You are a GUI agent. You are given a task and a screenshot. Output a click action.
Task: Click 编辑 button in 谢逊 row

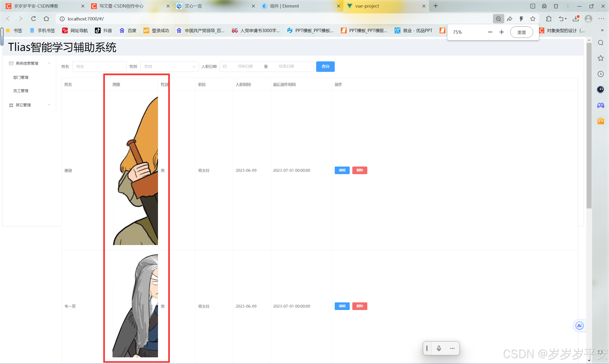[342, 170]
